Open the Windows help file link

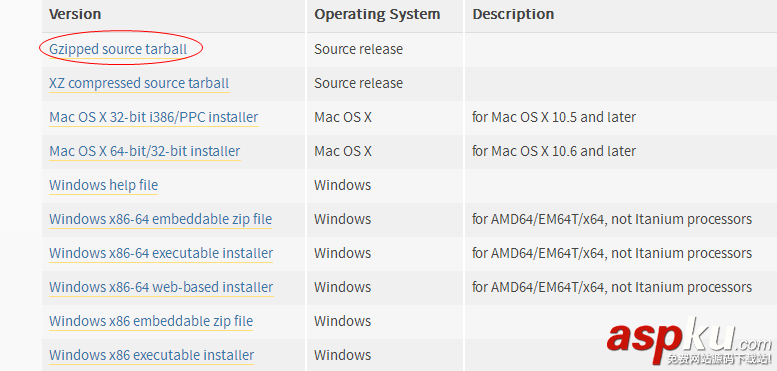tap(104, 185)
